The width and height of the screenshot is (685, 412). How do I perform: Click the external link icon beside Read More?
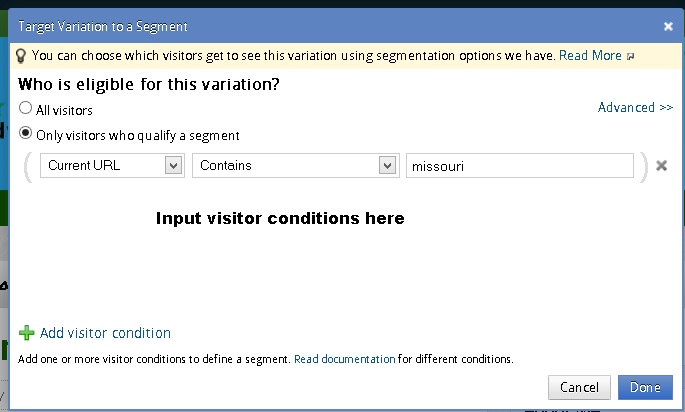(x=630, y=57)
